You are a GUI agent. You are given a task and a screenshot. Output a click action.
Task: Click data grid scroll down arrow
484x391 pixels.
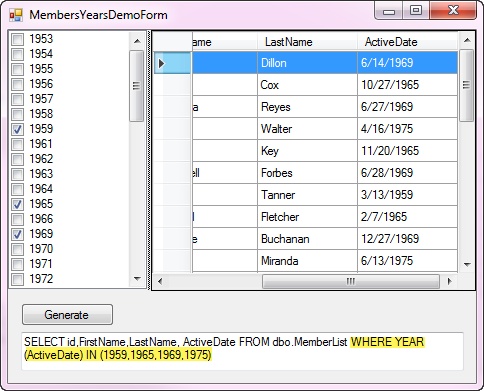[x=467, y=265]
